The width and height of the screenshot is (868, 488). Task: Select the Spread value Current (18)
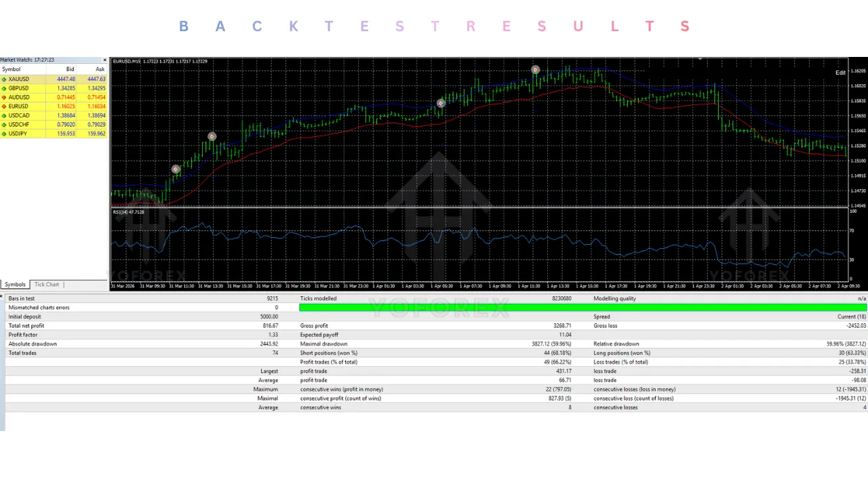click(x=852, y=317)
